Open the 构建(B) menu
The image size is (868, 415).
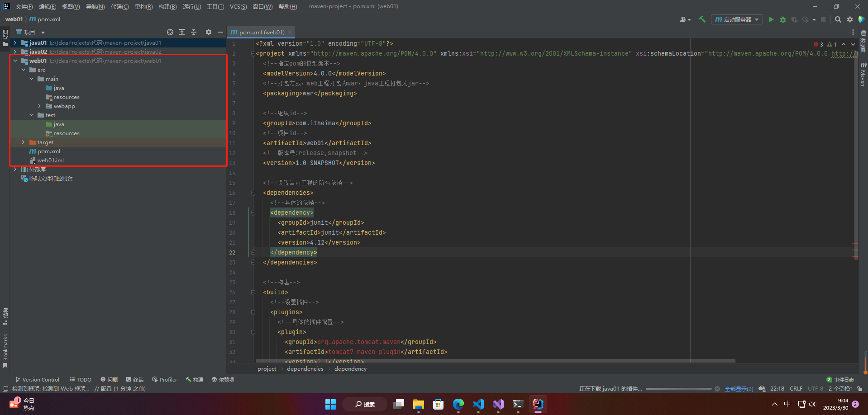click(x=167, y=6)
